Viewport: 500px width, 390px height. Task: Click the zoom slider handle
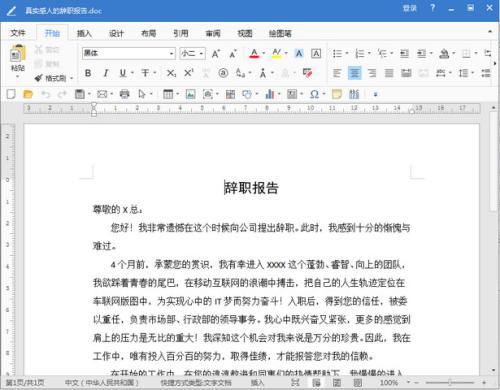450,382
